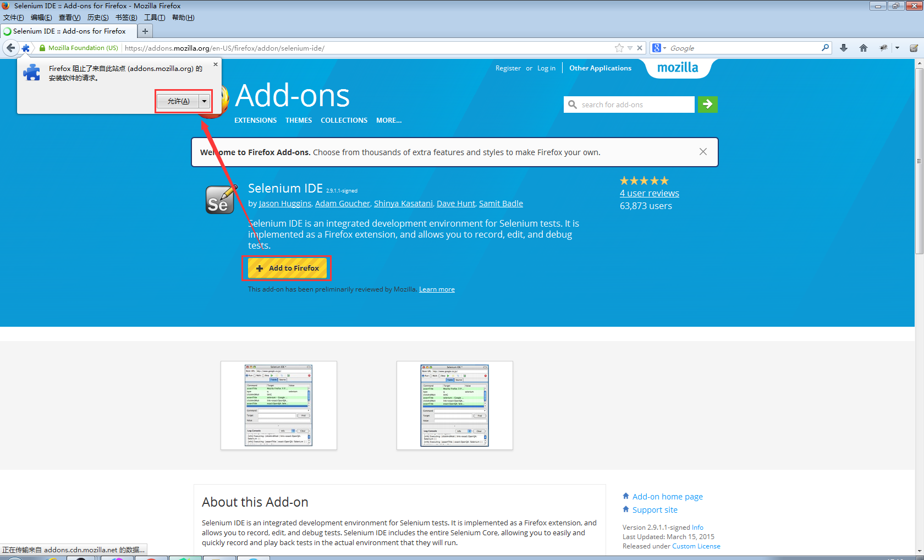Focus the Google search box

(x=744, y=48)
